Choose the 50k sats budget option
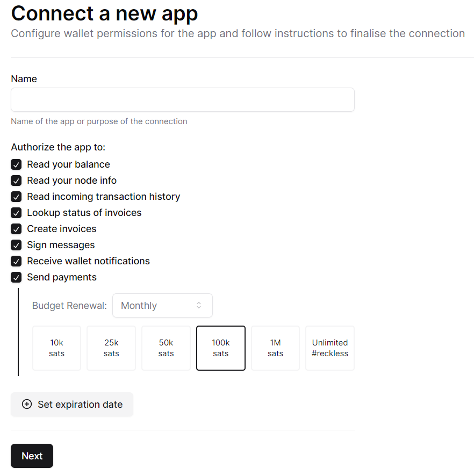This screenshot has width=474, height=476. pos(166,348)
